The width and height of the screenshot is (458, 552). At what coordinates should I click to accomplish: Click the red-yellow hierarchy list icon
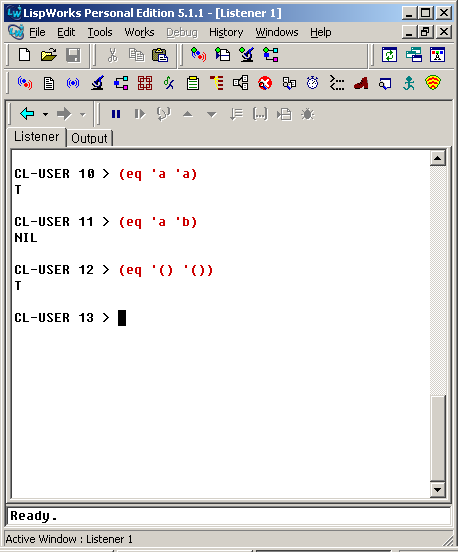[x=217, y=83]
